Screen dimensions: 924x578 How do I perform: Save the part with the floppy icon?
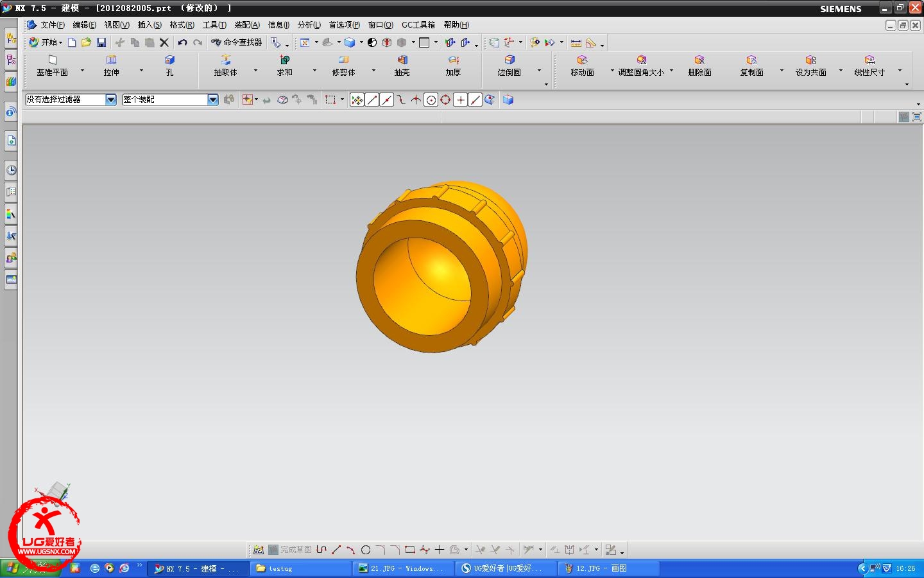101,42
